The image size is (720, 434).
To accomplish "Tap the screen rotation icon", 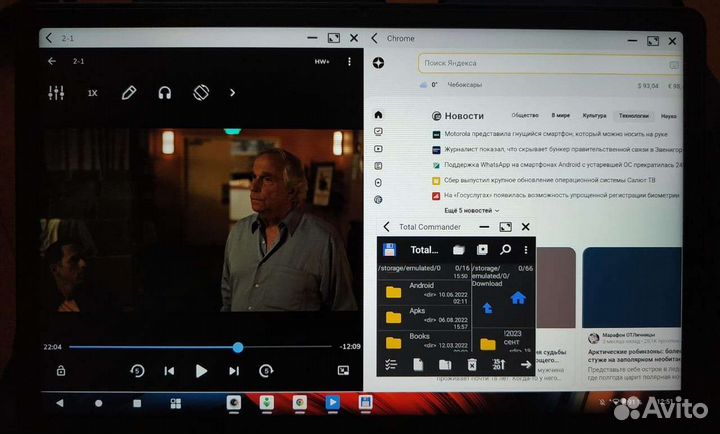I will (200, 93).
